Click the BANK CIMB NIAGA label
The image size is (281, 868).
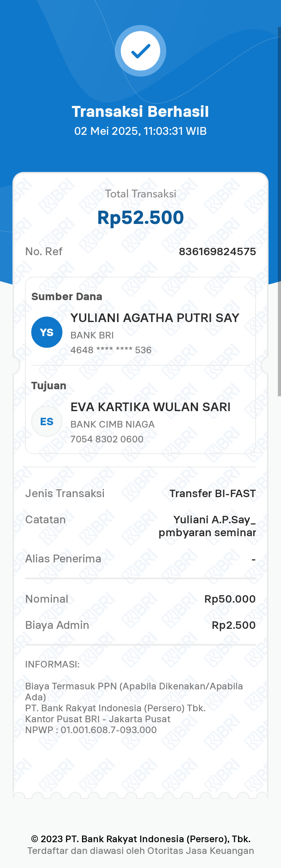112,424
